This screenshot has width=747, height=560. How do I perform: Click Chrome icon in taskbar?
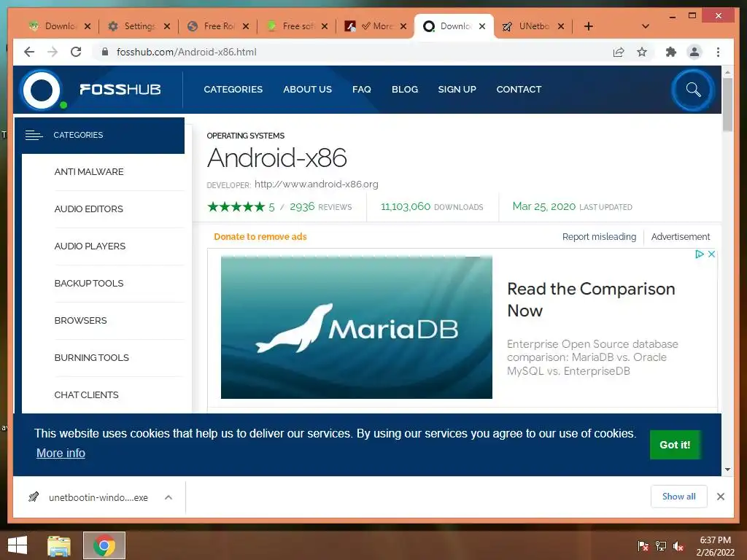(x=104, y=545)
